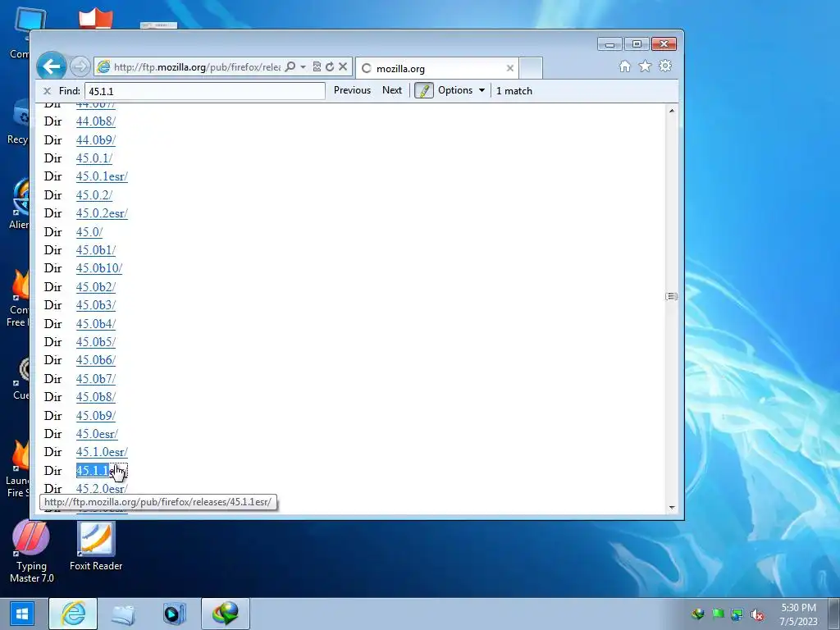Open the 45.0.1/ directory link
The width and height of the screenshot is (840, 630).
(x=94, y=158)
